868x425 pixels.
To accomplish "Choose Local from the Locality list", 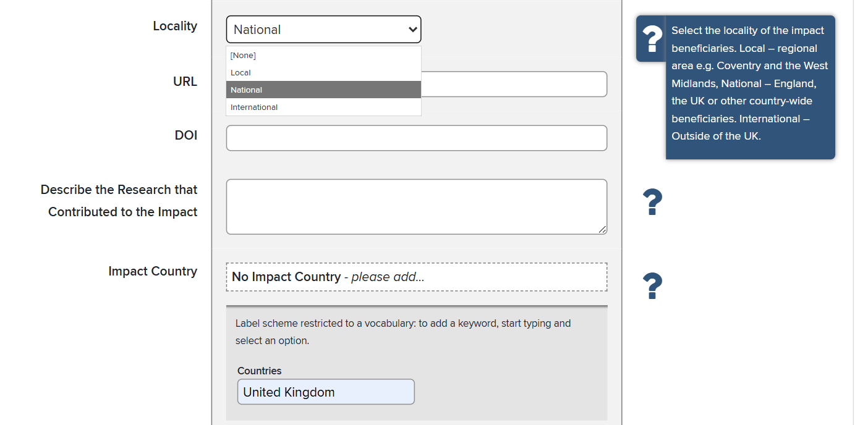I will pos(323,72).
